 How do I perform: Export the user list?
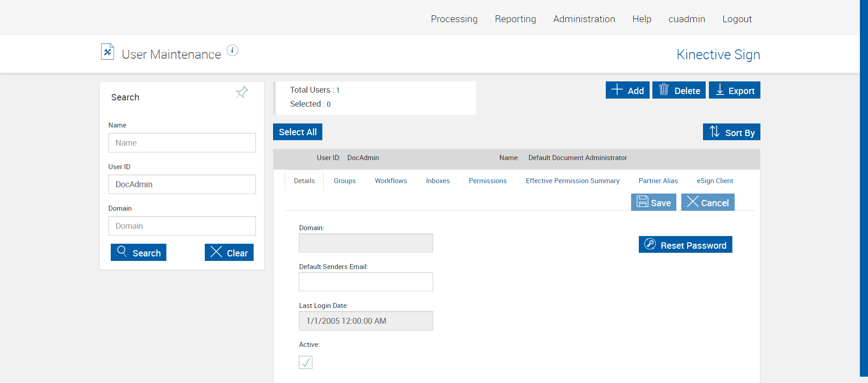[734, 90]
